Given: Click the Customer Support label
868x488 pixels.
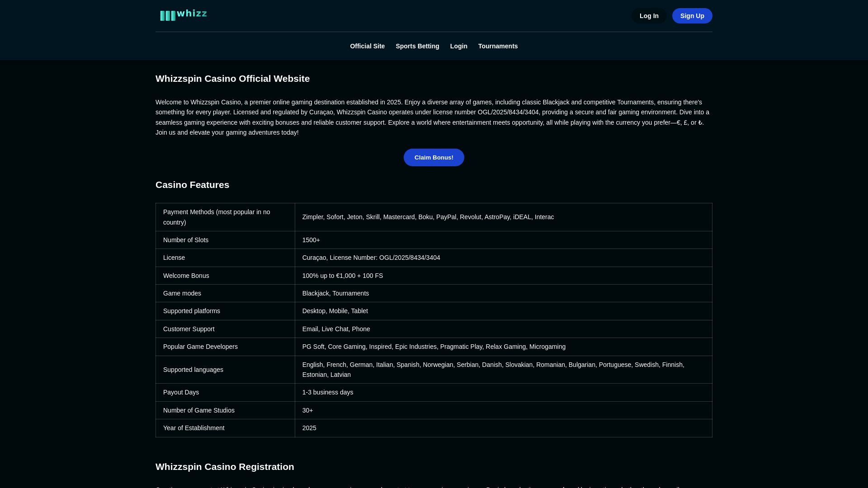Looking at the screenshot, I should [189, 329].
